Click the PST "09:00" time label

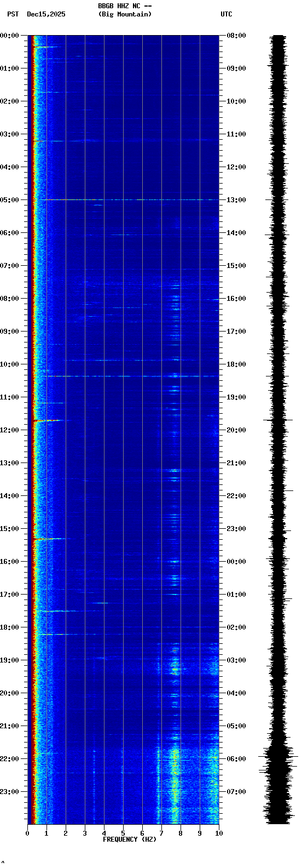[x=9, y=332]
